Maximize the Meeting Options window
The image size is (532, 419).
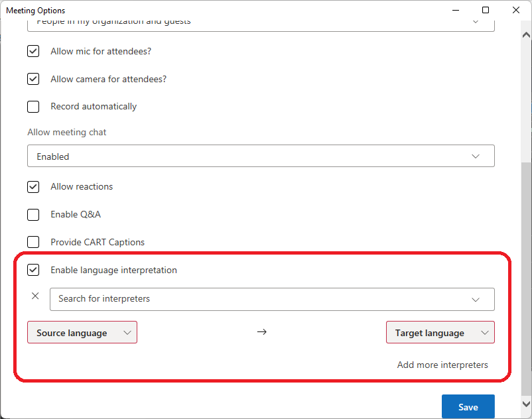pyautogui.click(x=486, y=10)
